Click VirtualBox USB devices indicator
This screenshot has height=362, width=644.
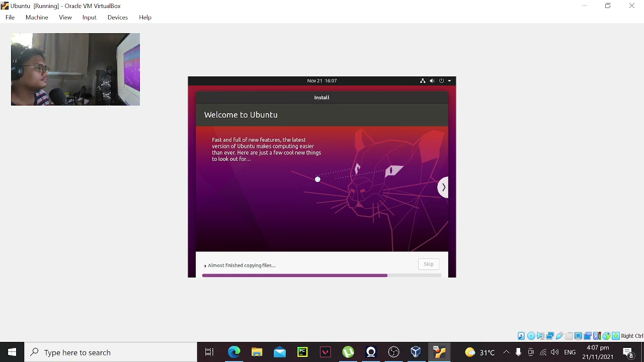[x=559, y=336]
